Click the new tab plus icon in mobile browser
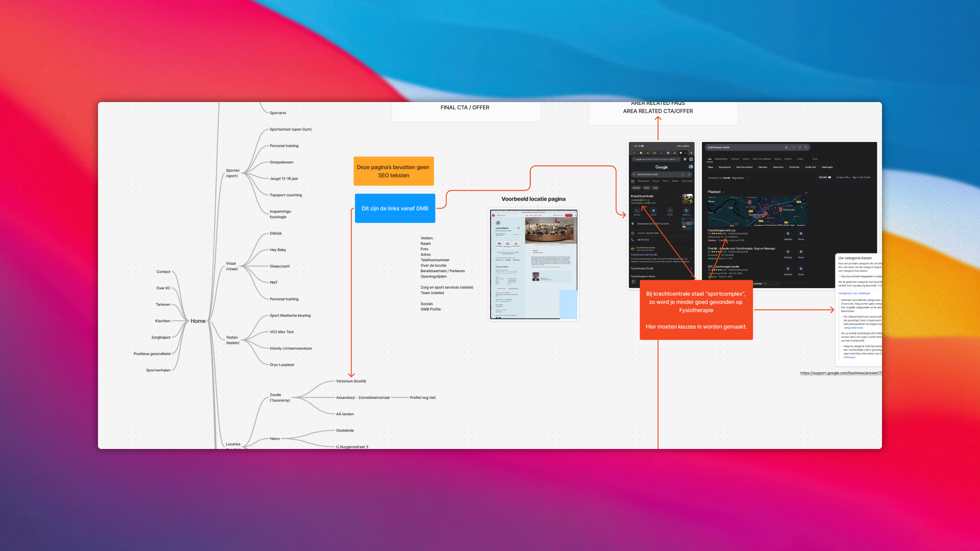Screen dimensions: 980x551 (x=691, y=153)
